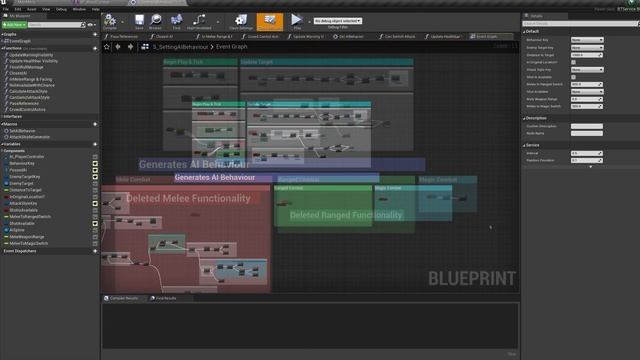Open the Edit menu
This screenshot has width=640, height=360.
coord(18,9)
